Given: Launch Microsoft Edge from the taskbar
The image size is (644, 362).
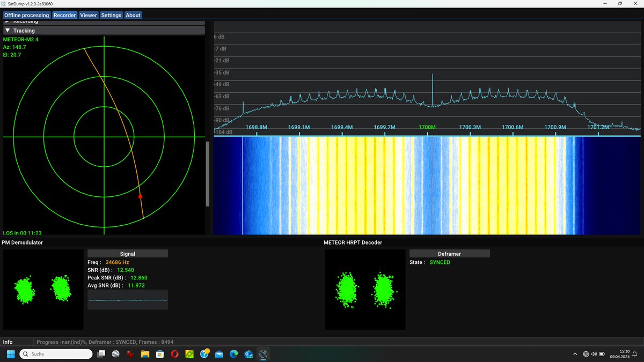Looking at the screenshot, I should pyautogui.click(x=233, y=354).
